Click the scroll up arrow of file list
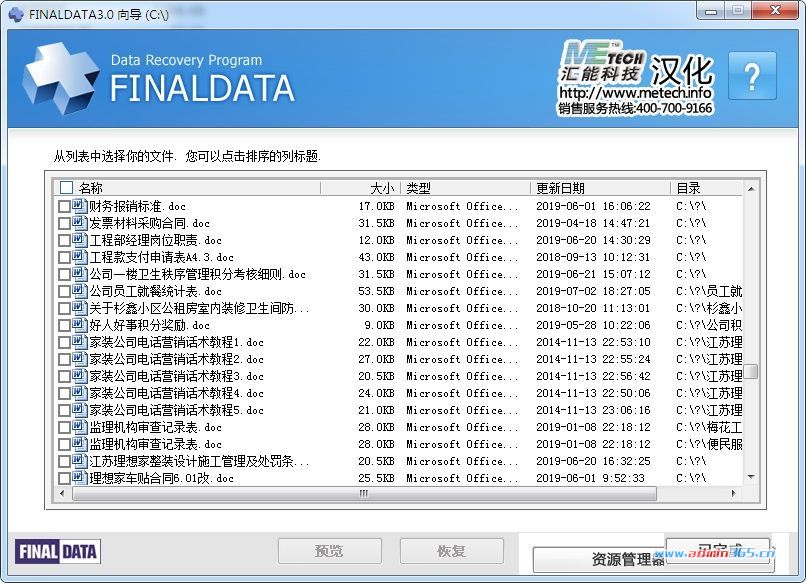Image resolution: width=806 pixels, height=583 pixels. 751,189
